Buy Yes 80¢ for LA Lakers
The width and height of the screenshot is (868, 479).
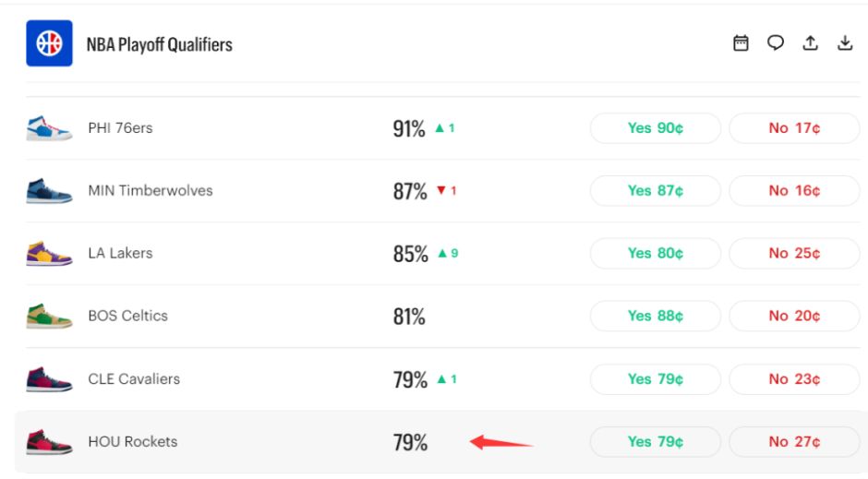tap(656, 253)
